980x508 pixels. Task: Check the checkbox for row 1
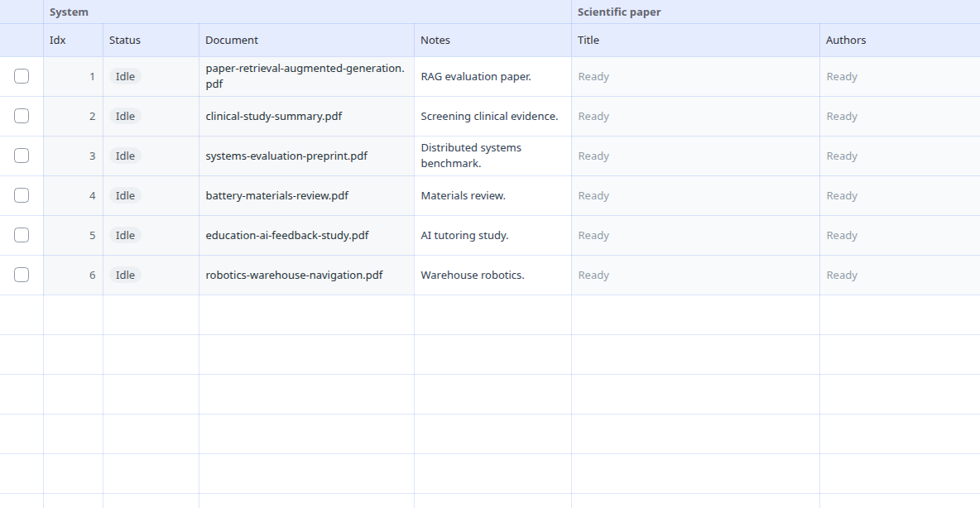pos(22,76)
